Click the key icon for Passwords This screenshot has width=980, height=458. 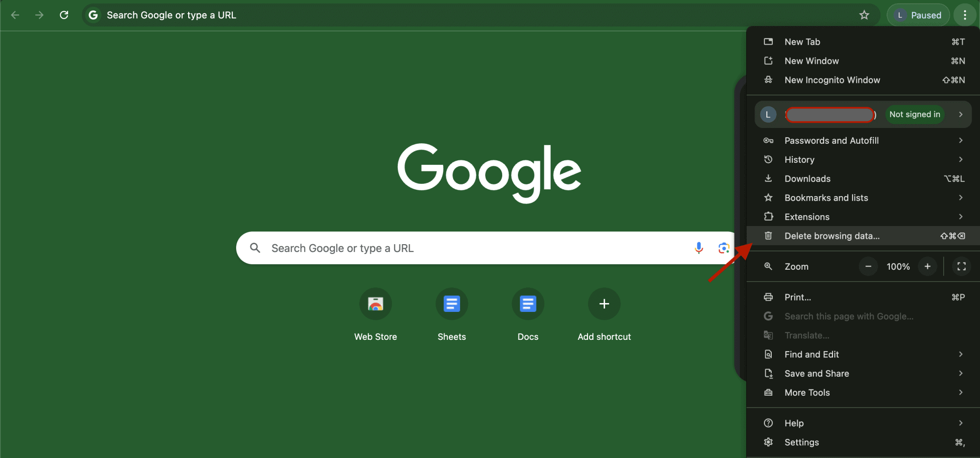[x=768, y=140]
